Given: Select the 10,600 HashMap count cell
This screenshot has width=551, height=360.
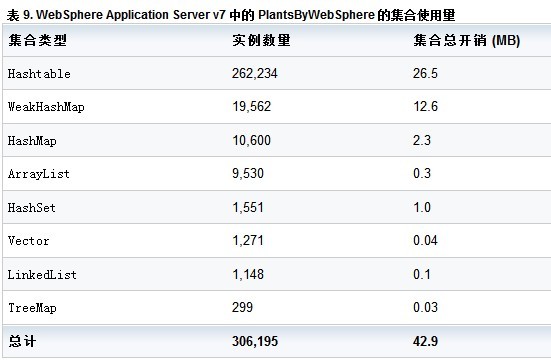Looking at the screenshot, I should (251, 140).
